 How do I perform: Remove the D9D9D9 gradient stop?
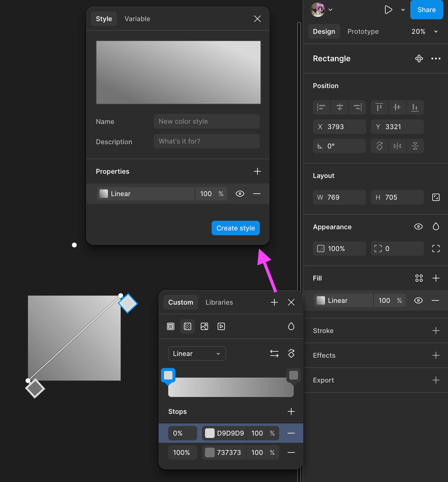tap(291, 433)
